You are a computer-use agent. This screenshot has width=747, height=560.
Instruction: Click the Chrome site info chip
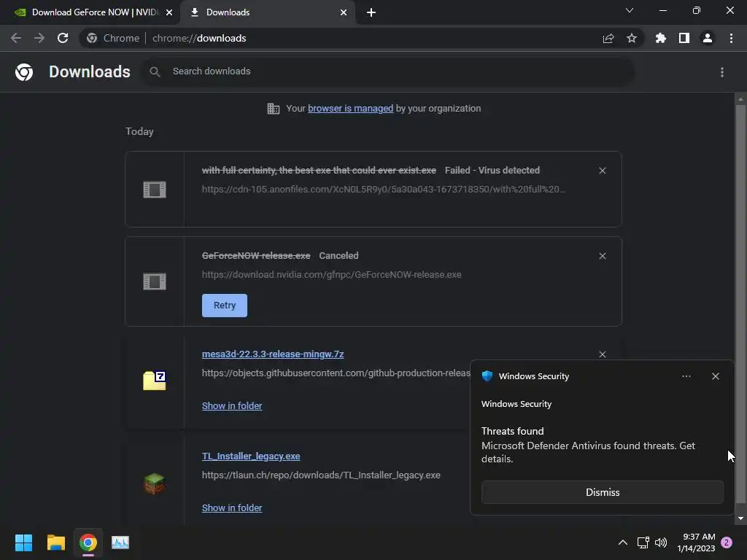click(113, 38)
